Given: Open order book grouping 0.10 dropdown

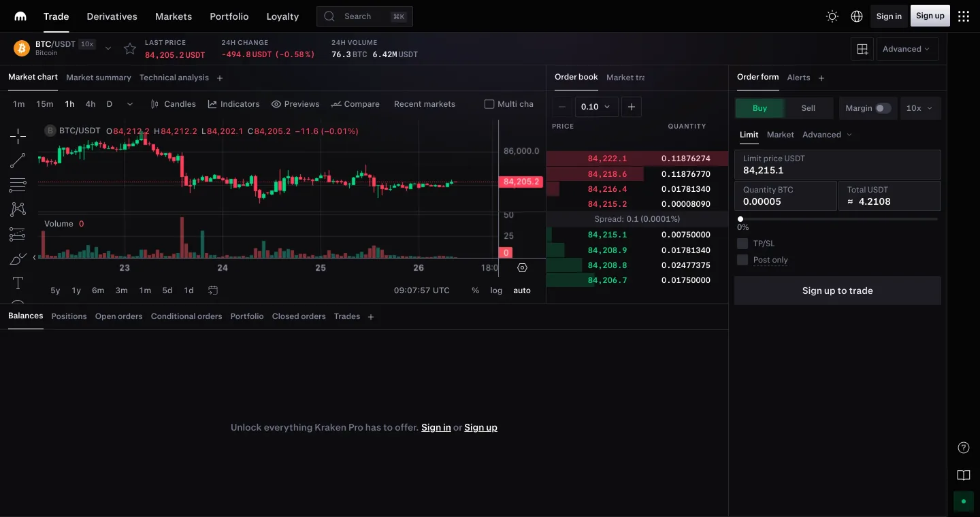Looking at the screenshot, I should click(x=597, y=107).
